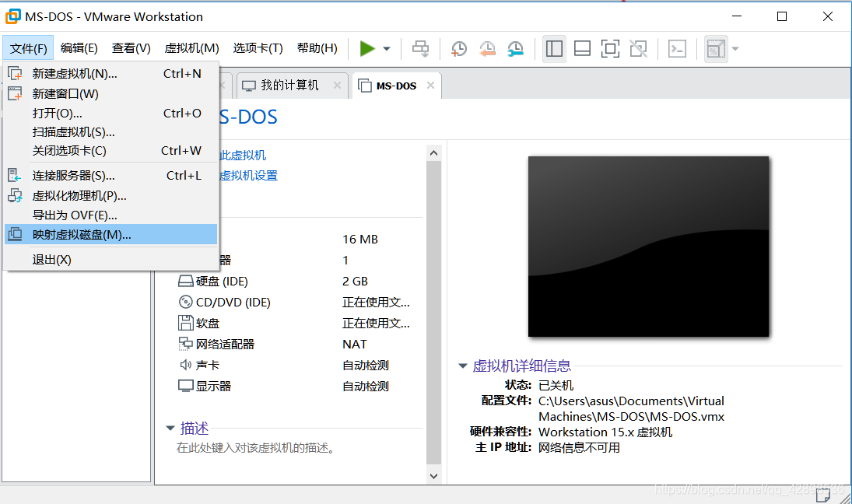The height and width of the screenshot is (504, 852).
Task: Select the 显示器 device row
Action: click(296, 386)
